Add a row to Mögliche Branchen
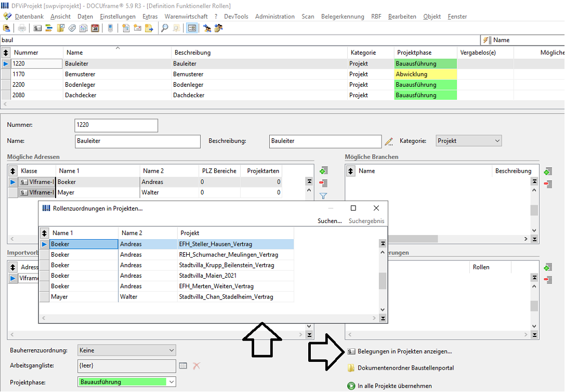This screenshot has height=392, width=565. click(x=548, y=171)
